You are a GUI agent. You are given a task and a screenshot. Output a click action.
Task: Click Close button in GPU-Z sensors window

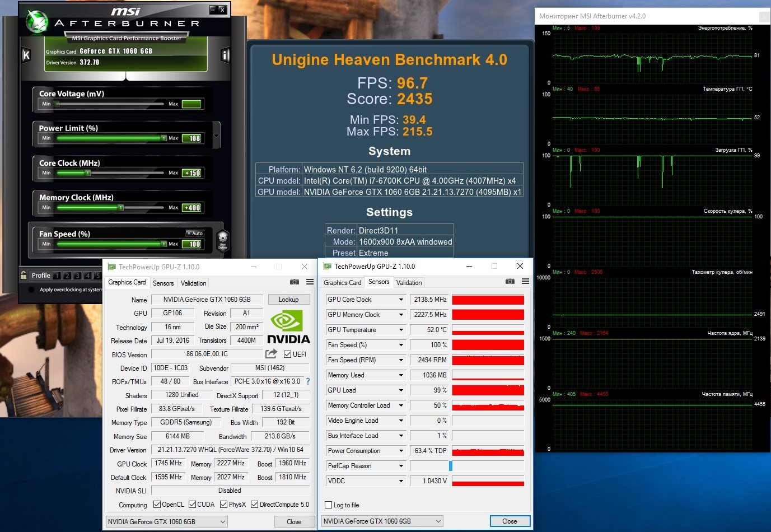point(510,521)
